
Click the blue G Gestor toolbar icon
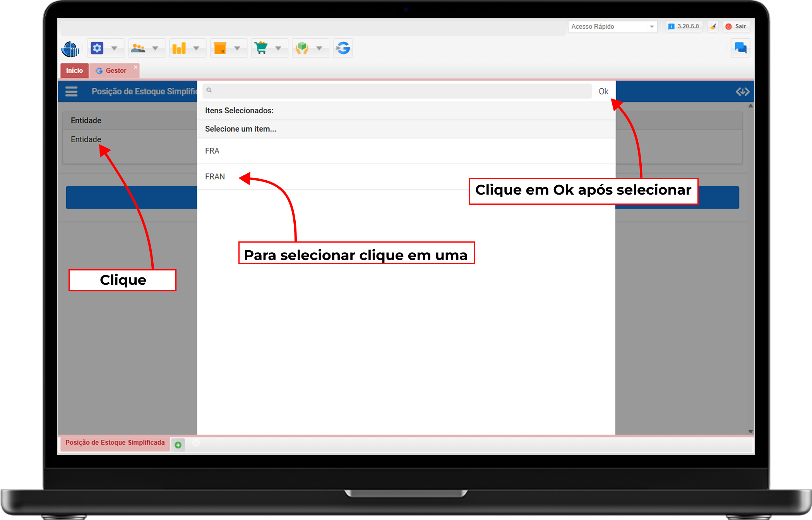coord(343,48)
